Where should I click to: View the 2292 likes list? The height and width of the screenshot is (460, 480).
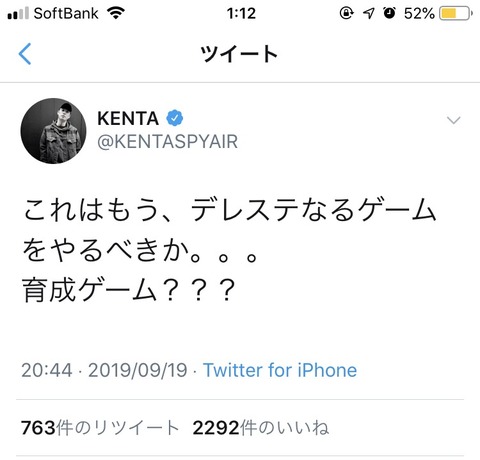tap(261, 428)
